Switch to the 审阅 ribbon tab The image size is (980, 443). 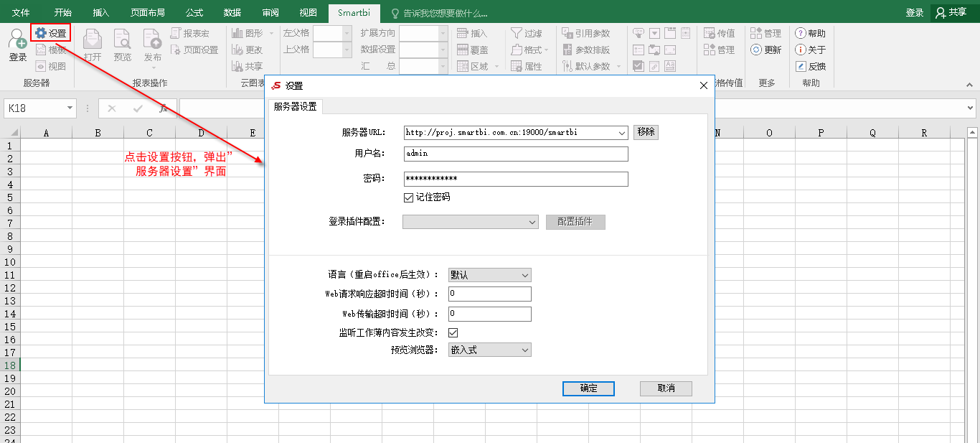(x=270, y=13)
